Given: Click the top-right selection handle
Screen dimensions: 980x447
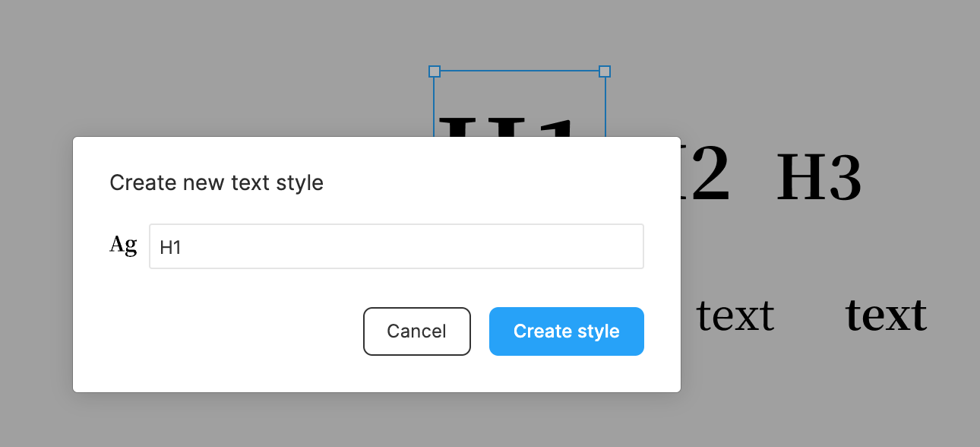Looking at the screenshot, I should coord(605,71).
